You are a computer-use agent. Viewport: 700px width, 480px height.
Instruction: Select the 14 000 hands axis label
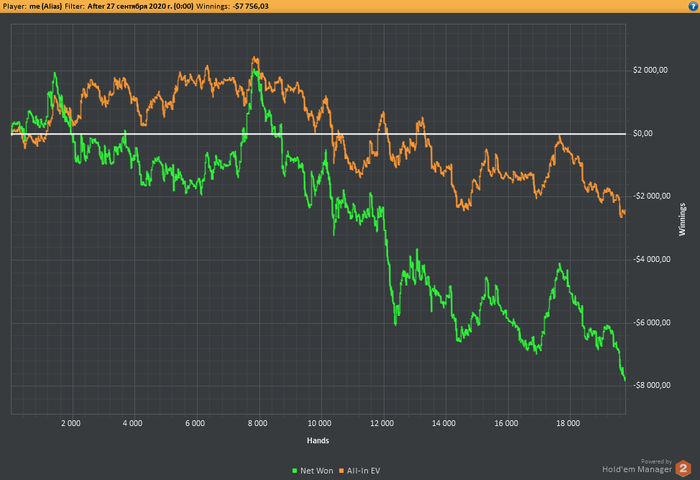coord(444,423)
